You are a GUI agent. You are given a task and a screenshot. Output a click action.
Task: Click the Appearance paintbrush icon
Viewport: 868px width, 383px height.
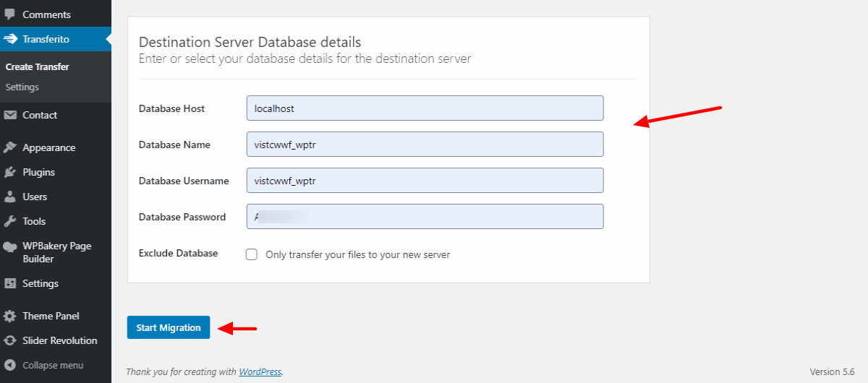[10, 147]
